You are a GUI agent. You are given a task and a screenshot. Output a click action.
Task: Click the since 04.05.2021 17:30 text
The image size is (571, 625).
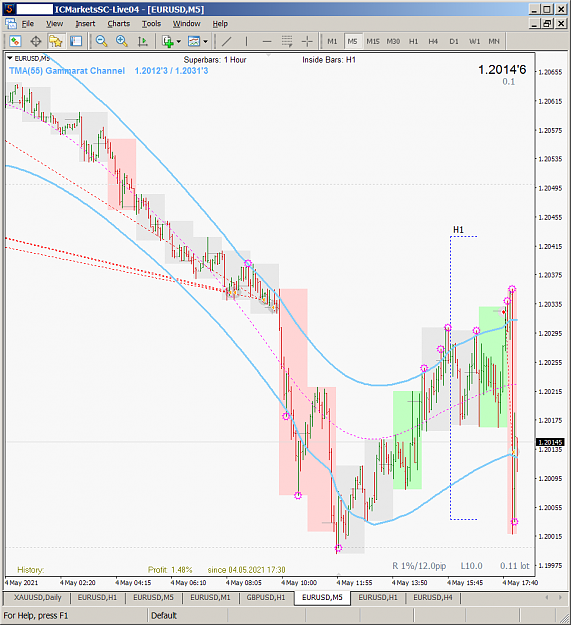[x=246, y=570]
